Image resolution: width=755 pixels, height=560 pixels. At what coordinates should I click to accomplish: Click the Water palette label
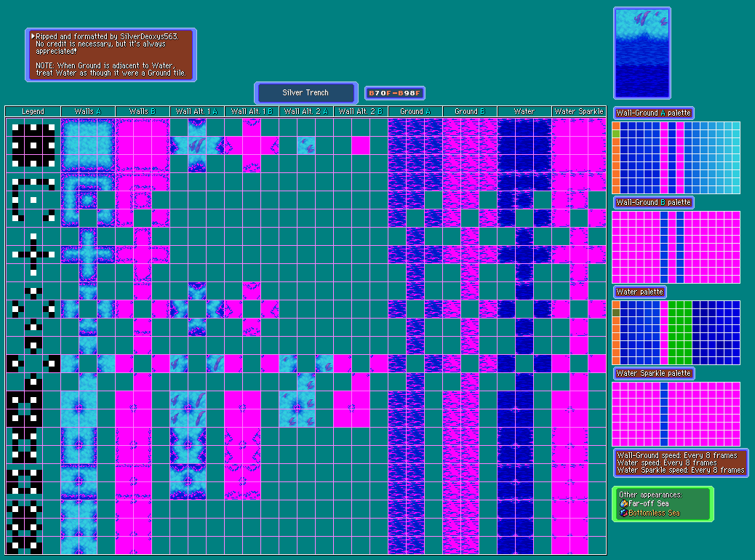(x=640, y=292)
